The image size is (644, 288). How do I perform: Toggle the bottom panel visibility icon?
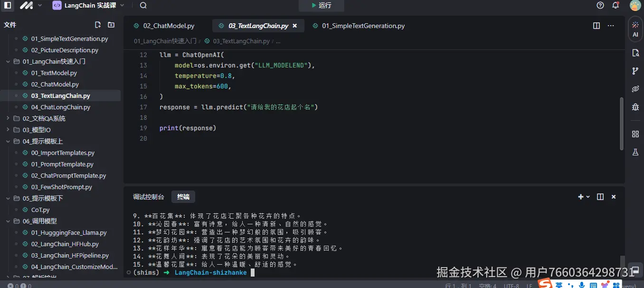[600, 196]
